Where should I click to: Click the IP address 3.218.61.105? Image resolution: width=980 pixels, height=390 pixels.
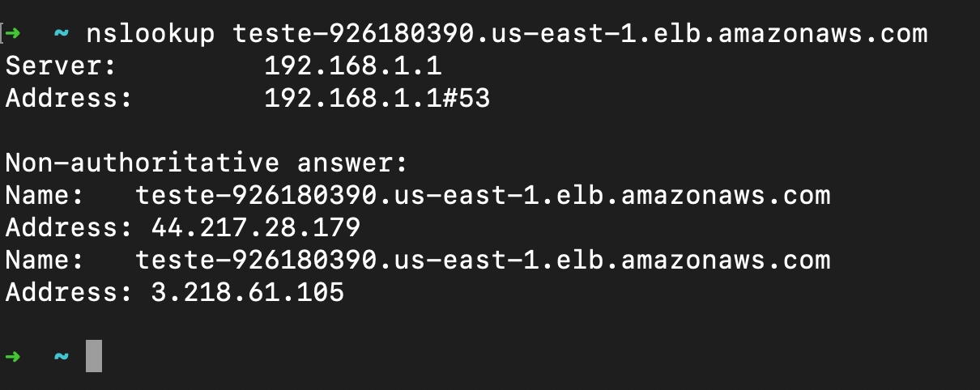(x=248, y=293)
